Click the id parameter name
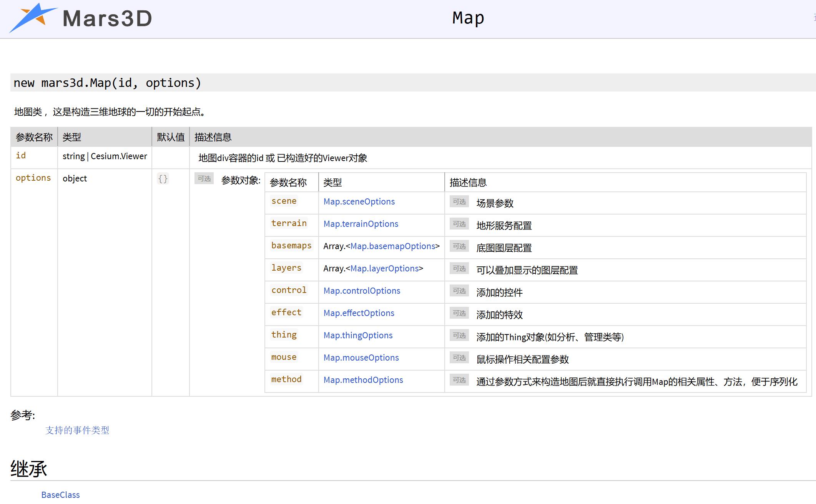The width and height of the screenshot is (816, 504). pos(21,156)
